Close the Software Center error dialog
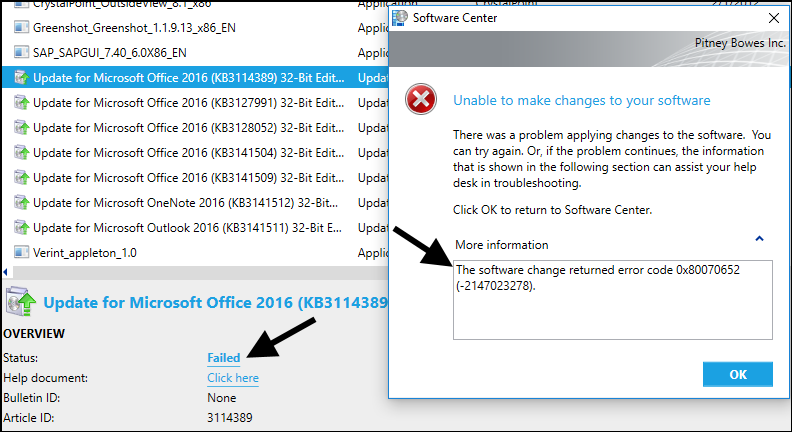The height and width of the screenshot is (432, 792). 773,18
